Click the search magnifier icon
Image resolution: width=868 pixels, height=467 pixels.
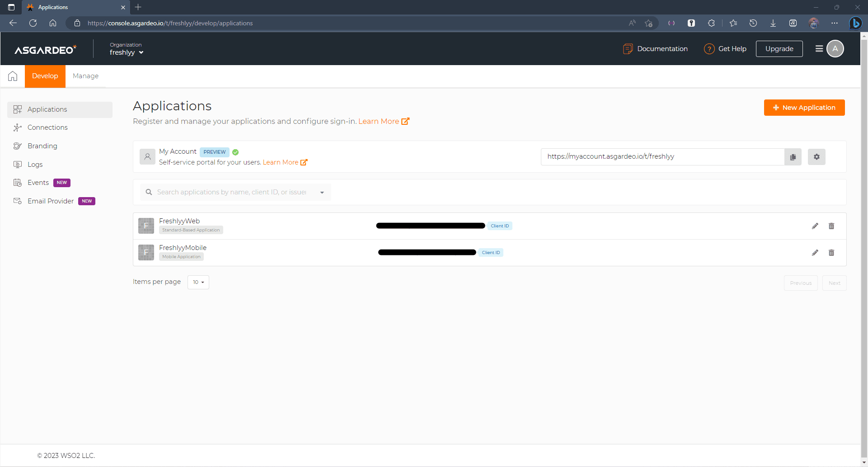[x=149, y=192]
